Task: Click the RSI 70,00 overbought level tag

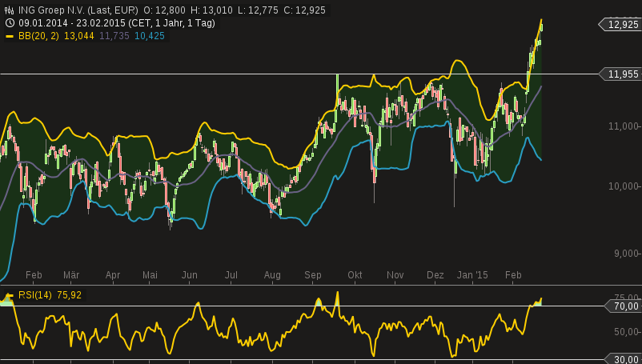Action: [624, 306]
